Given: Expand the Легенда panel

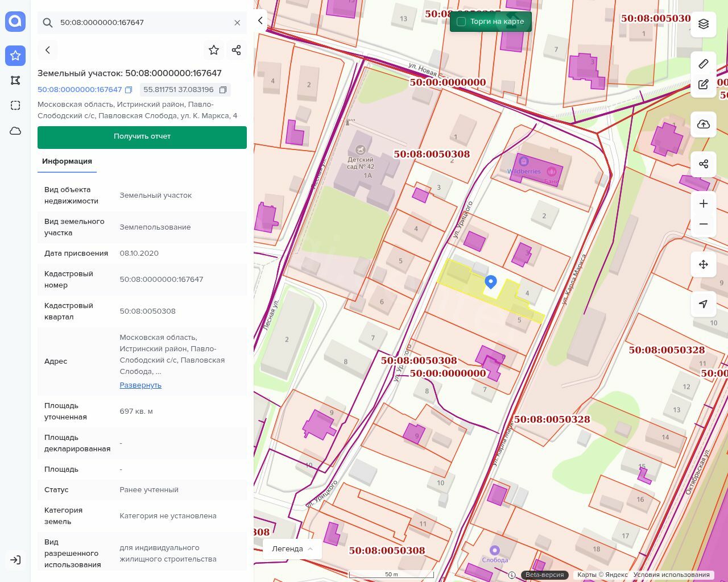Looking at the screenshot, I should click(292, 548).
